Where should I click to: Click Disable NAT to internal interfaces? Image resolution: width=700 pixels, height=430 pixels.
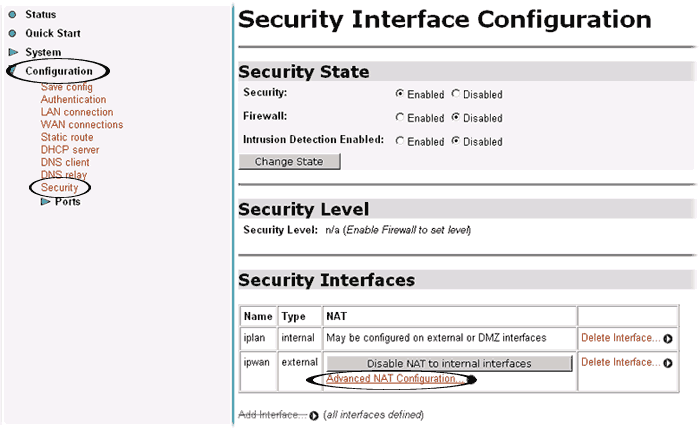pos(449,363)
